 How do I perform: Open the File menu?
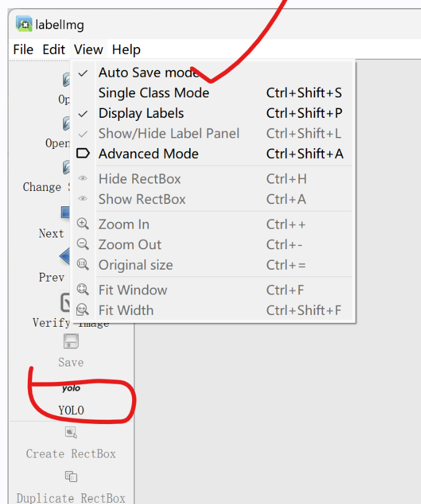pyautogui.click(x=23, y=50)
